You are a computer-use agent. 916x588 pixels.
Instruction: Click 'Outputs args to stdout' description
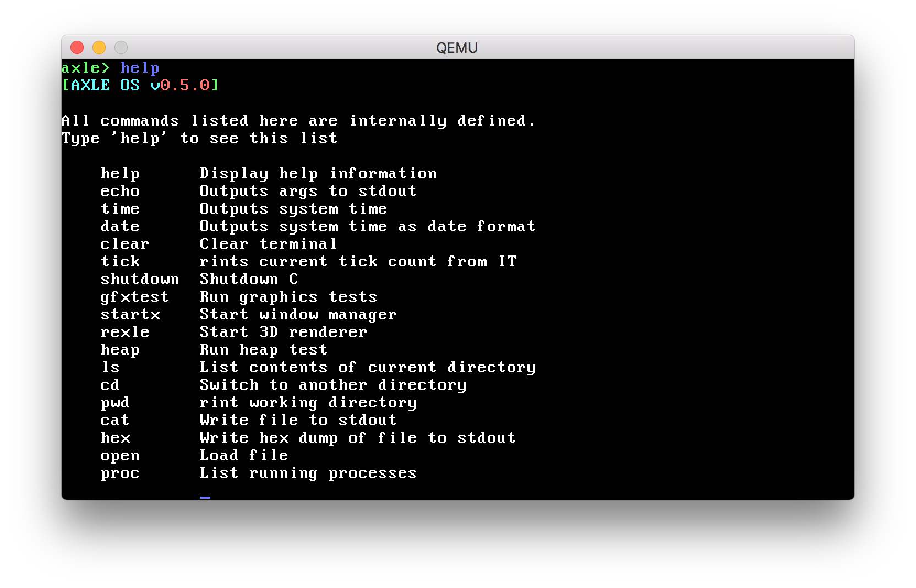pyautogui.click(x=308, y=191)
